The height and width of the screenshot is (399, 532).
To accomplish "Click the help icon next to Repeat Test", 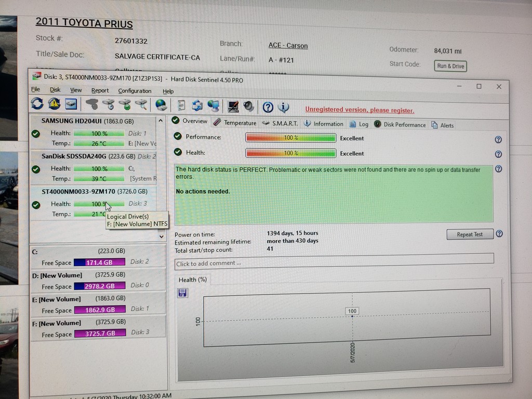I will [499, 234].
